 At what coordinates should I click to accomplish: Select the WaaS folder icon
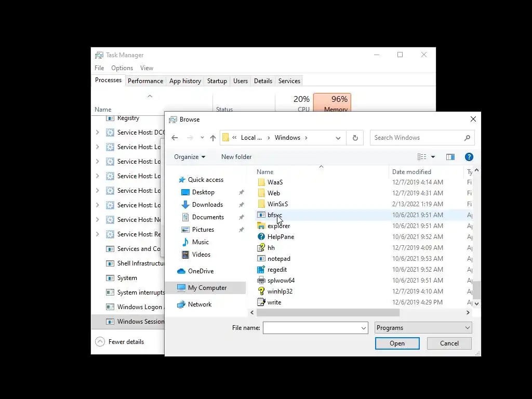(261, 182)
